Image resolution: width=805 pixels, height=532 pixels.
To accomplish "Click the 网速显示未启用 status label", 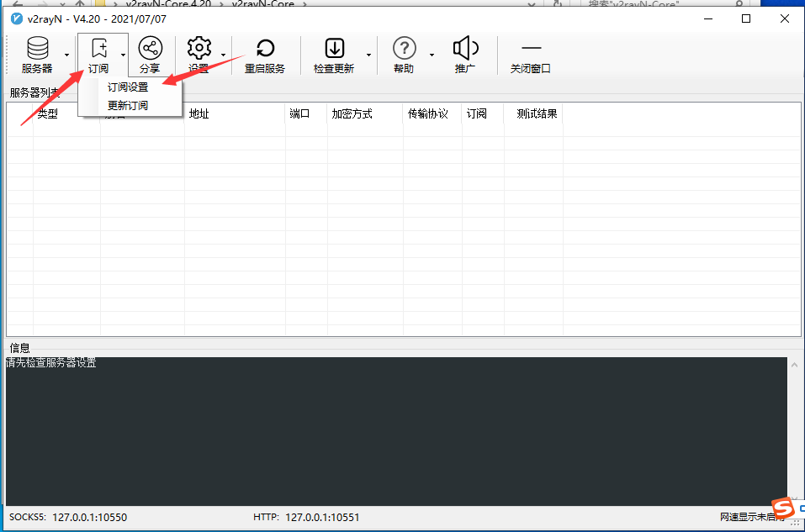I will coord(752,517).
